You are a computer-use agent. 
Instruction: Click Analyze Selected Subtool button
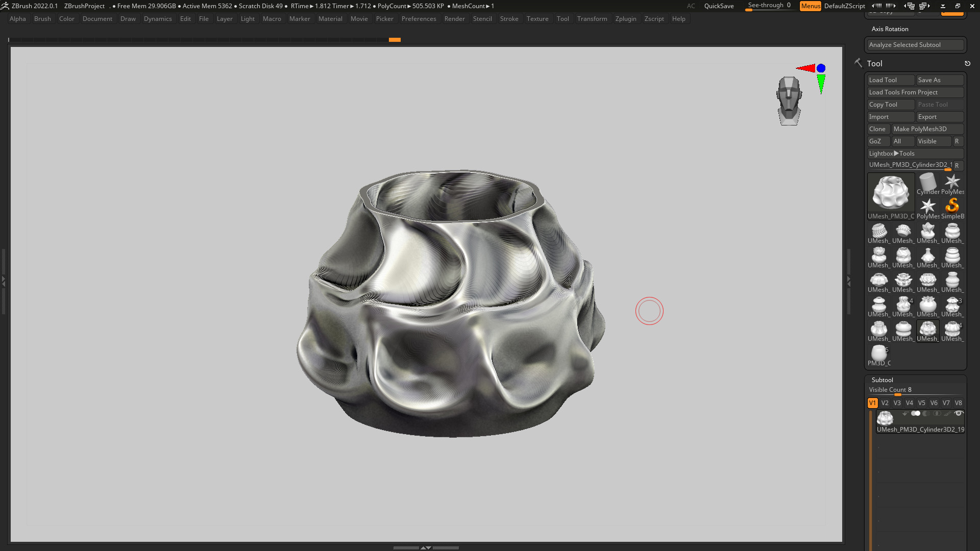coord(915,44)
